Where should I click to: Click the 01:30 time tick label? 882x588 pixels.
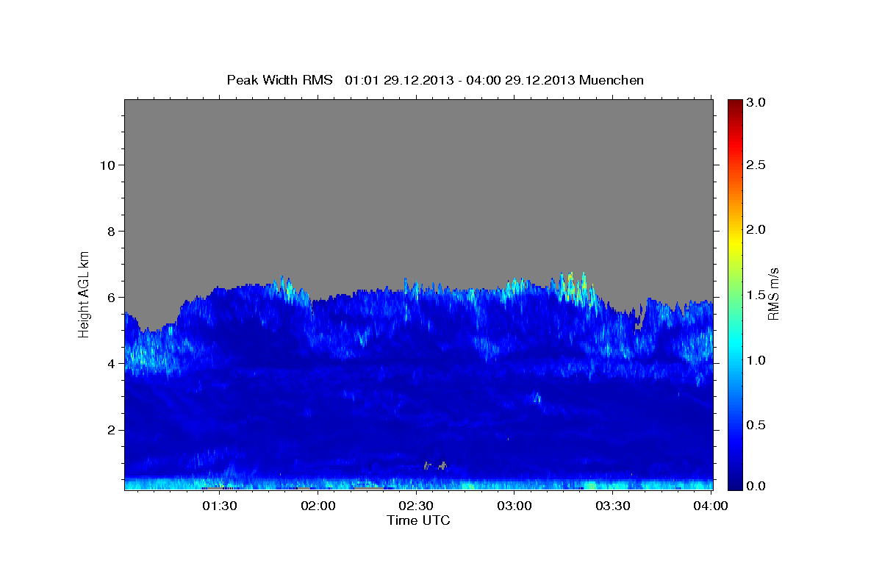pyautogui.click(x=220, y=506)
